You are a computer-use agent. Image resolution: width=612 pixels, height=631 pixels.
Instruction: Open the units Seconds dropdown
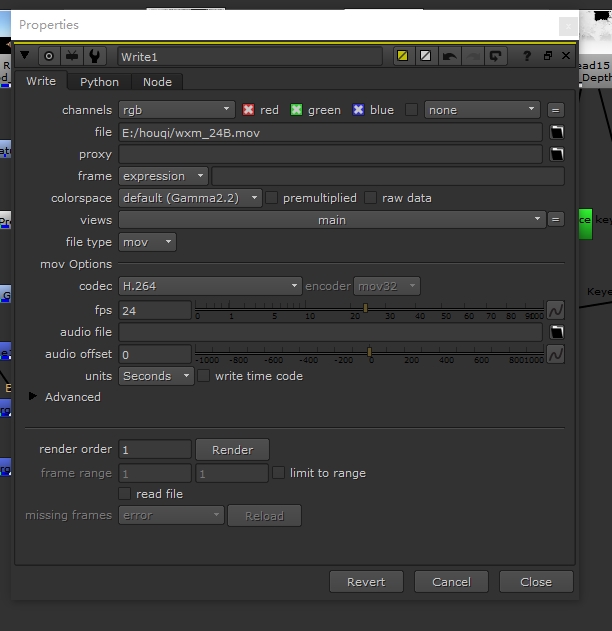156,376
